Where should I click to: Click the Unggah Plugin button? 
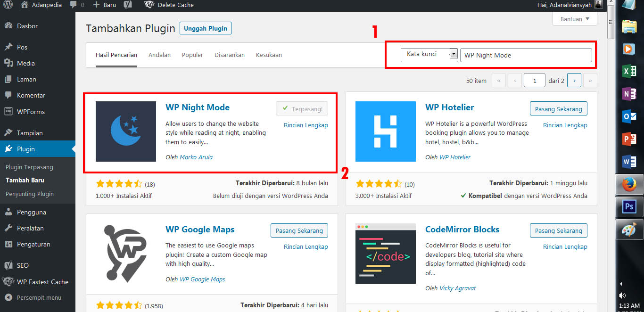click(x=206, y=28)
